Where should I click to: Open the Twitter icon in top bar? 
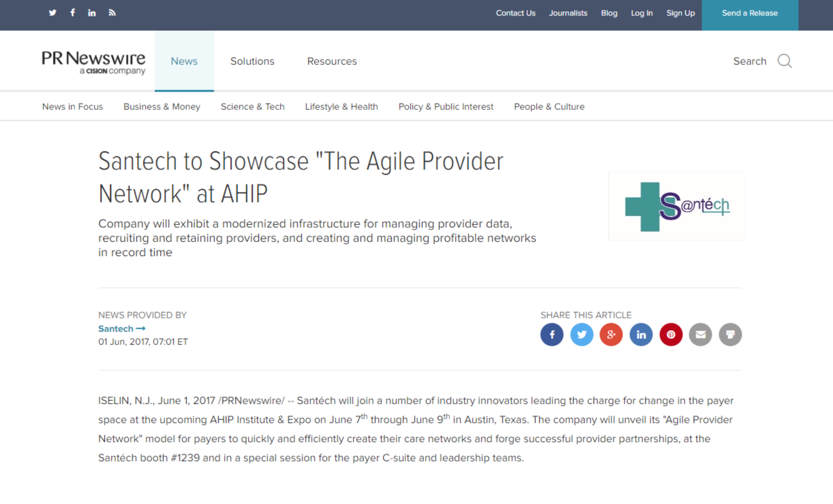52,13
